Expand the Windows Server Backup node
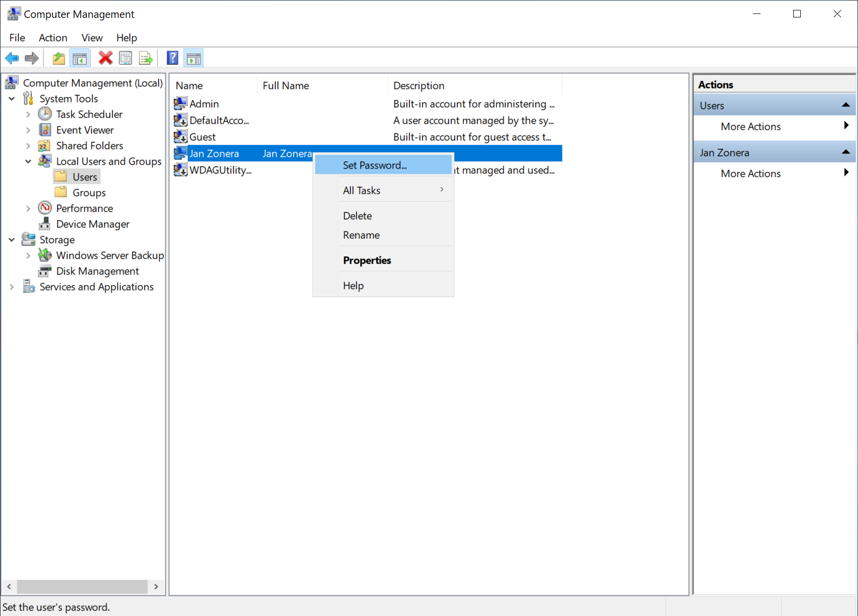This screenshot has height=616, width=858. (x=28, y=255)
